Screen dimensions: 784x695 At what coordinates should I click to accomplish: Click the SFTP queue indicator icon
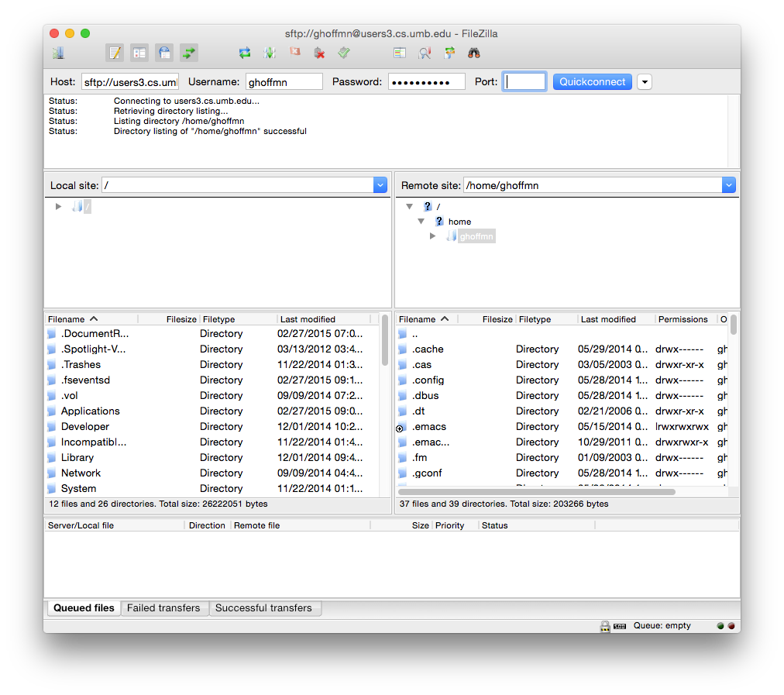click(620, 627)
